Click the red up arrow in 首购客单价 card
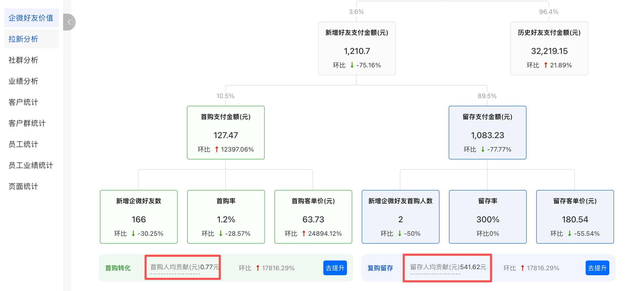Screen dimensions: 644x291 click(304, 233)
